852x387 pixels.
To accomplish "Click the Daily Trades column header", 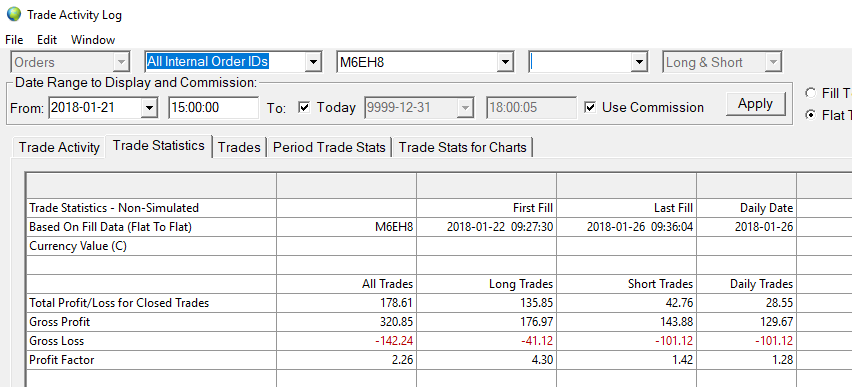I will coord(747,284).
